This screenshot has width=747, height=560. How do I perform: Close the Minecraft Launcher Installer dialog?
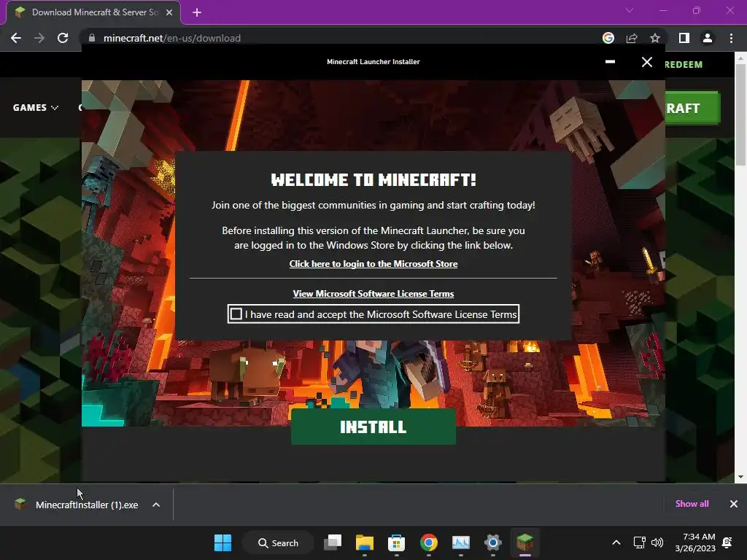[646, 62]
